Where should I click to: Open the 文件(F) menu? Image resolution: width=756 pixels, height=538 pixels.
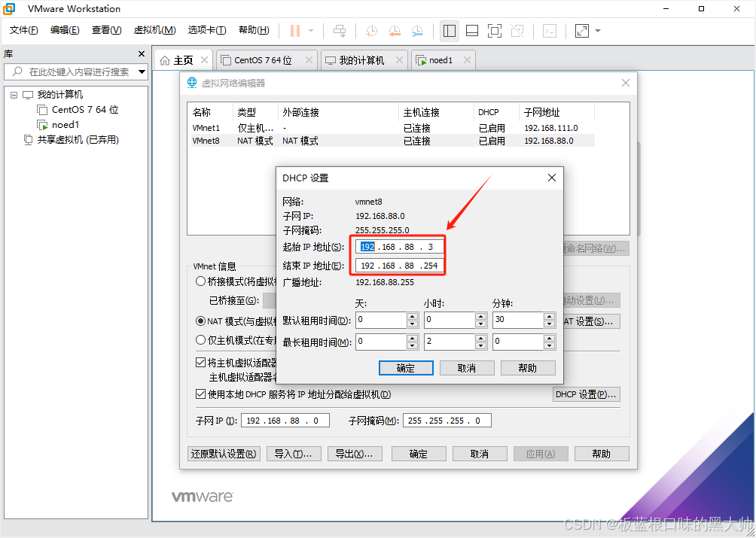pos(23,30)
